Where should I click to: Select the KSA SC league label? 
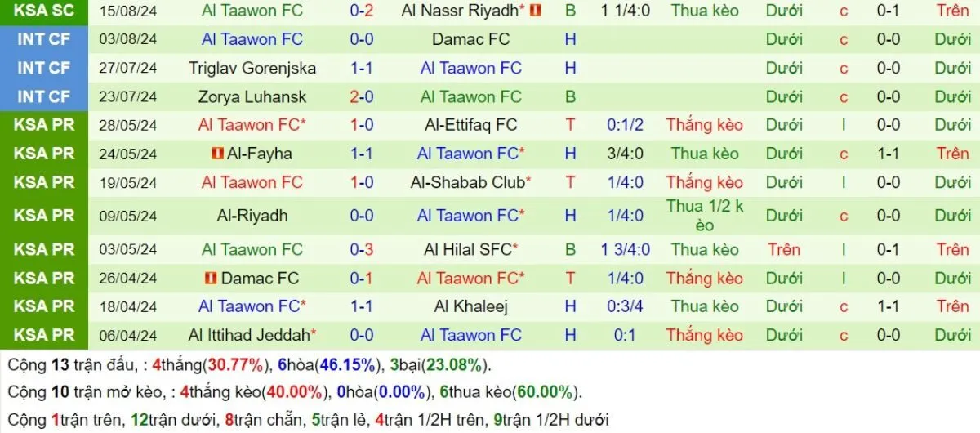pyautogui.click(x=44, y=11)
